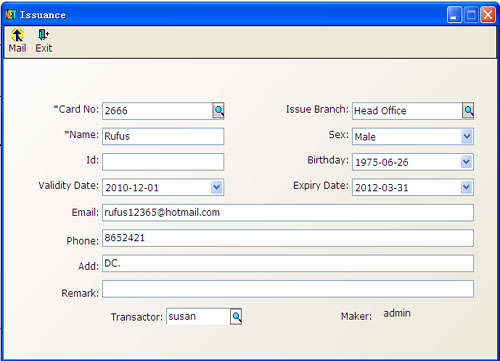Expand the Sex dropdown
This screenshot has width=500, height=361.
[467, 136]
